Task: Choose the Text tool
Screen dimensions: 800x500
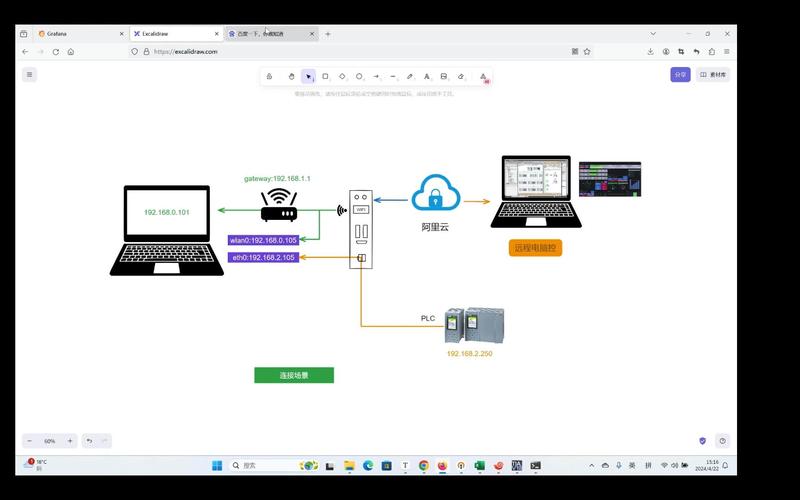Action: pos(427,76)
